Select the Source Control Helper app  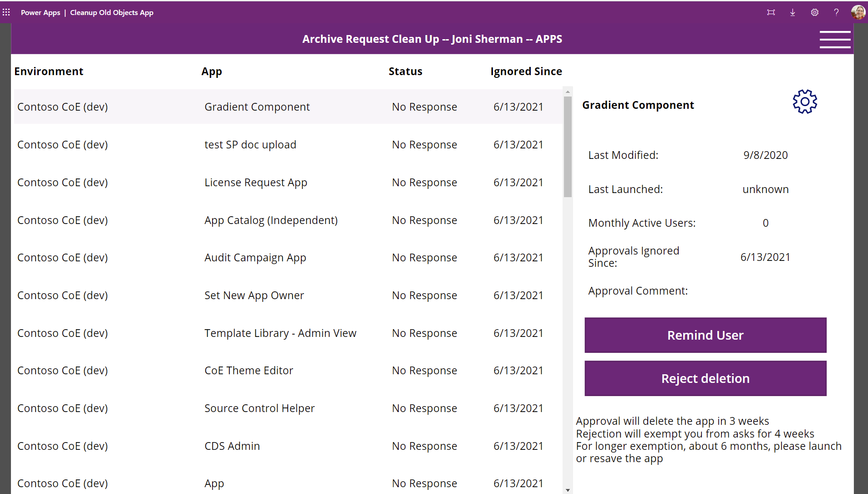pyautogui.click(x=259, y=408)
